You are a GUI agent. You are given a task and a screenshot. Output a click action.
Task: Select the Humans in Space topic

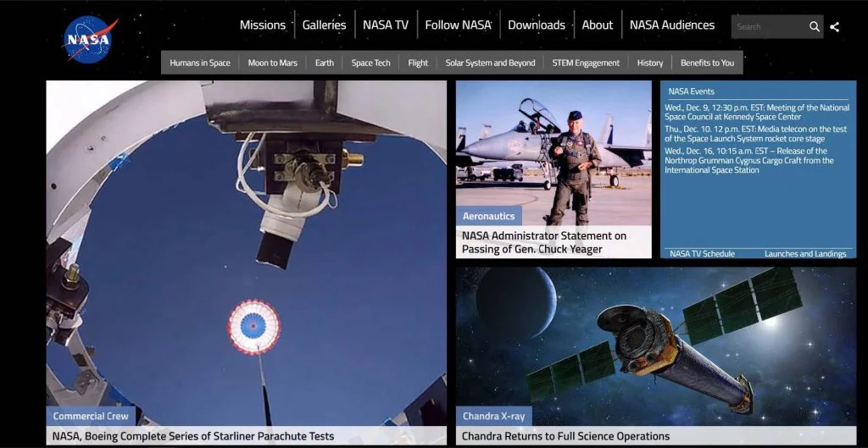click(x=199, y=63)
